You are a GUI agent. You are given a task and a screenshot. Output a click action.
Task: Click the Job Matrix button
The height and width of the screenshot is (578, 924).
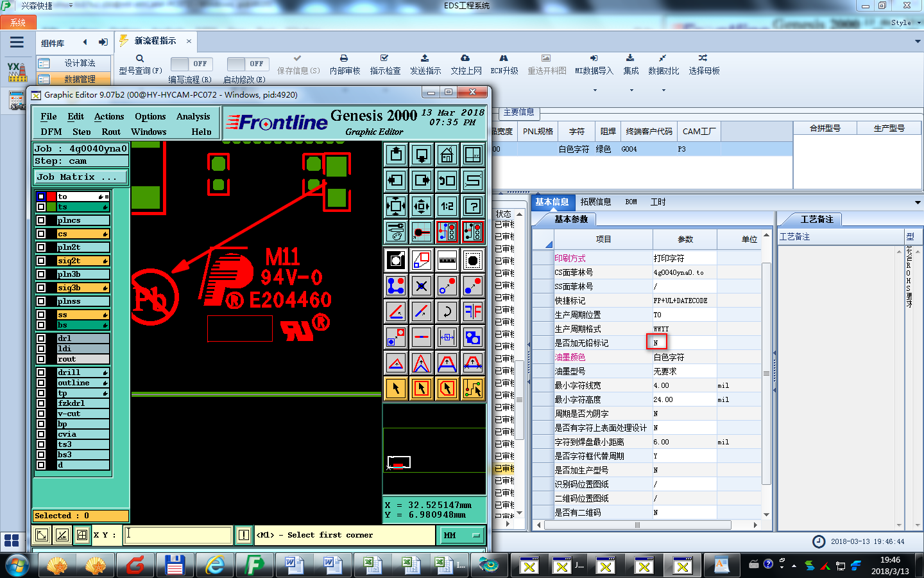point(81,177)
